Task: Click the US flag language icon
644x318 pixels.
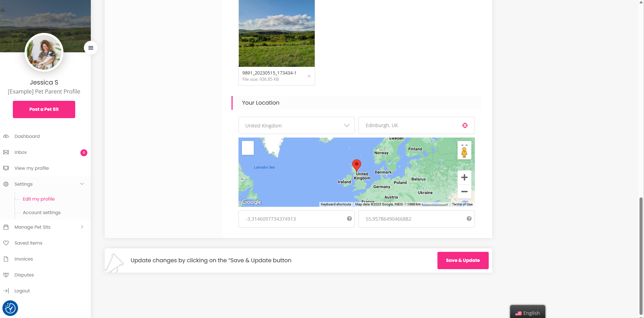Action: pos(519,313)
